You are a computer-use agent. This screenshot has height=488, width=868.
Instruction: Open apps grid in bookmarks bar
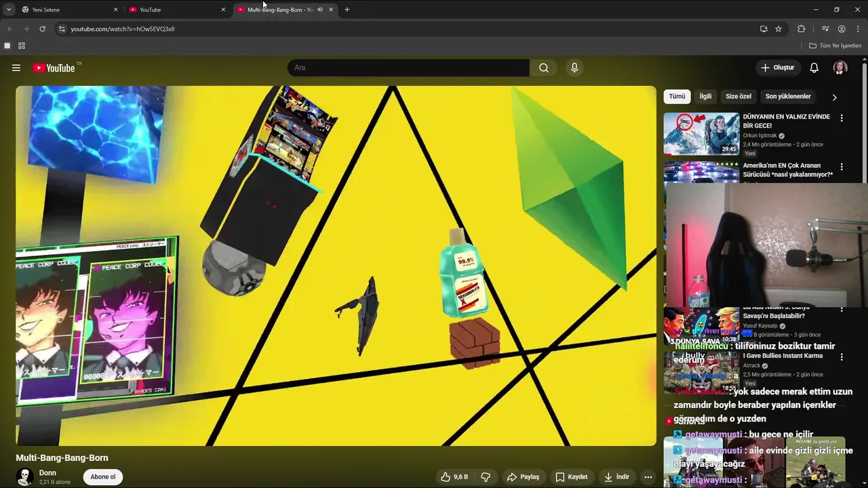pyautogui.click(x=22, y=45)
